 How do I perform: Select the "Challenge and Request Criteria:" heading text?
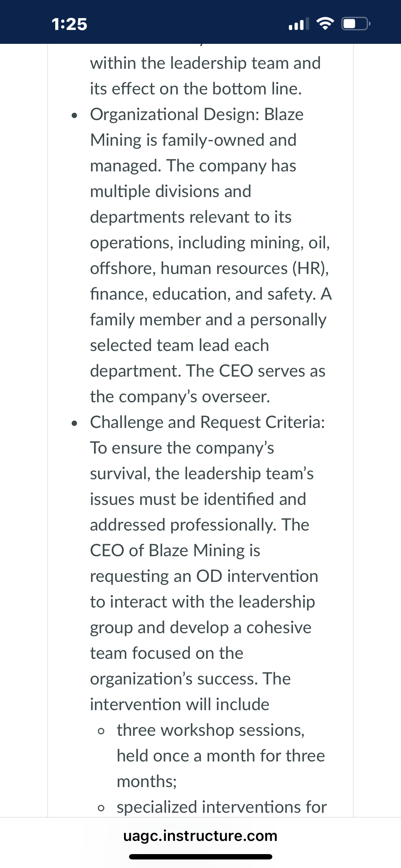click(207, 423)
